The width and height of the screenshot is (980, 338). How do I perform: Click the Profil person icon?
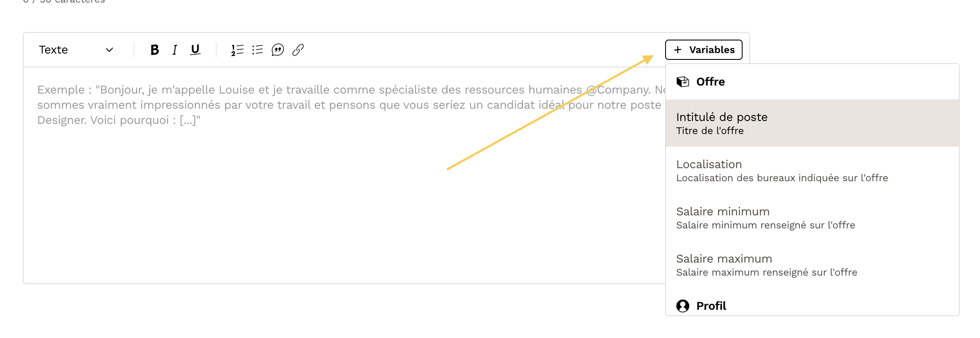(x=683, y=306)
